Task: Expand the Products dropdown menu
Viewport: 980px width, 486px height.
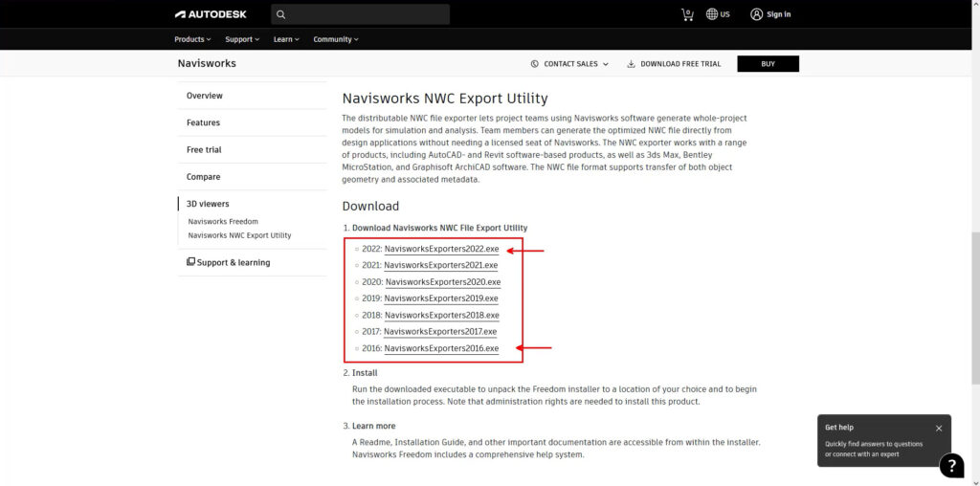Action: click(x=193, y=39)
